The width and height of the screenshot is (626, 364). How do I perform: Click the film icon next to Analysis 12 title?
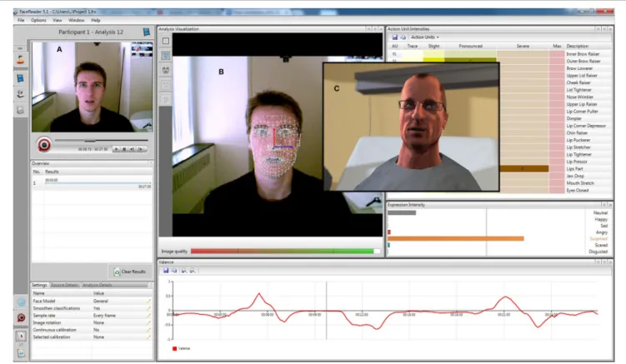147,32
